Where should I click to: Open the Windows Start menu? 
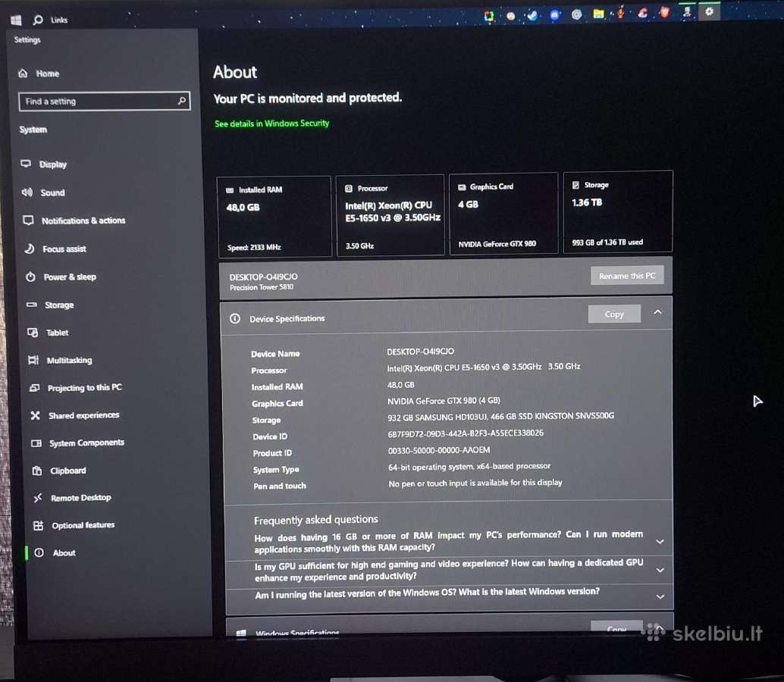pos(16,20)
